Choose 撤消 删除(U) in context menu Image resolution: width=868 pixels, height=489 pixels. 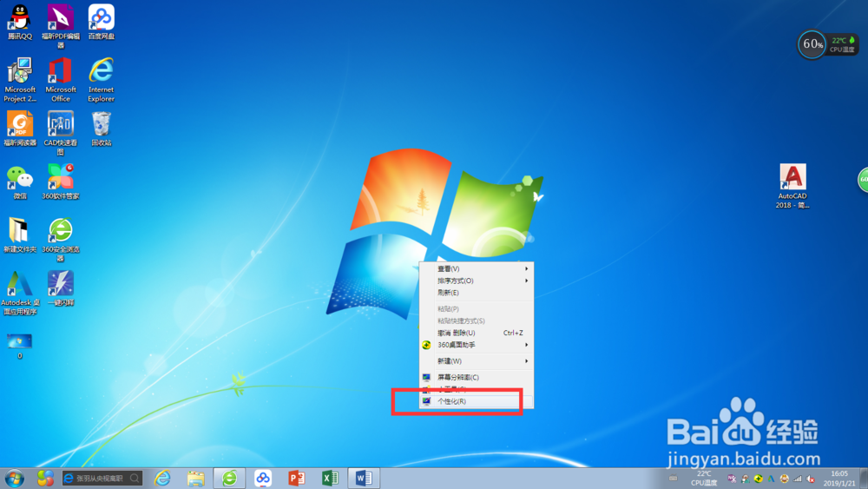(476, 333)
